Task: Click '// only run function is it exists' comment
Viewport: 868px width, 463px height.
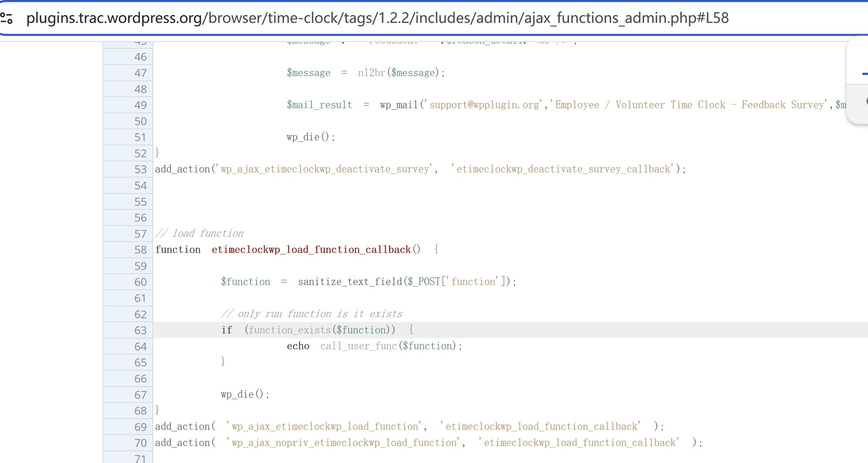Action: 312,314
